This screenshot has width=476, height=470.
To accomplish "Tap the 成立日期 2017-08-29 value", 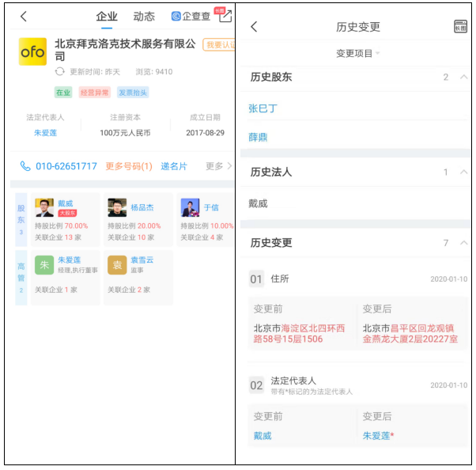I will coord(206,133).
